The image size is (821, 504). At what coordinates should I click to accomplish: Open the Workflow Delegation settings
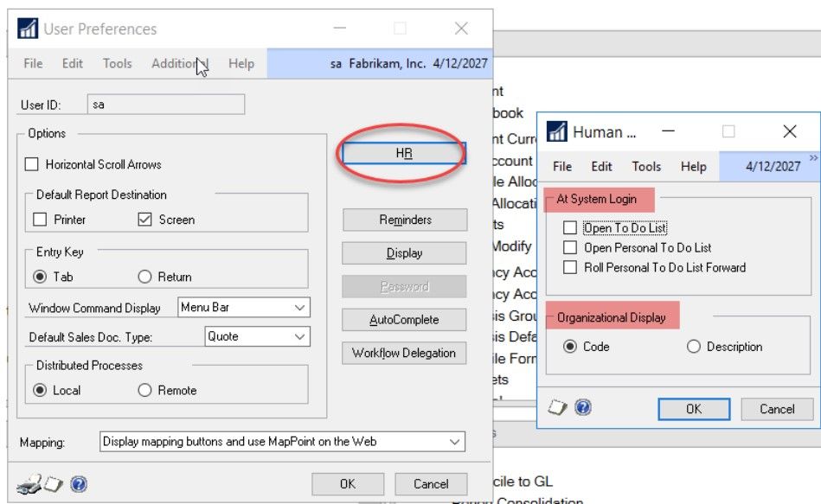[x=403, y=353]
